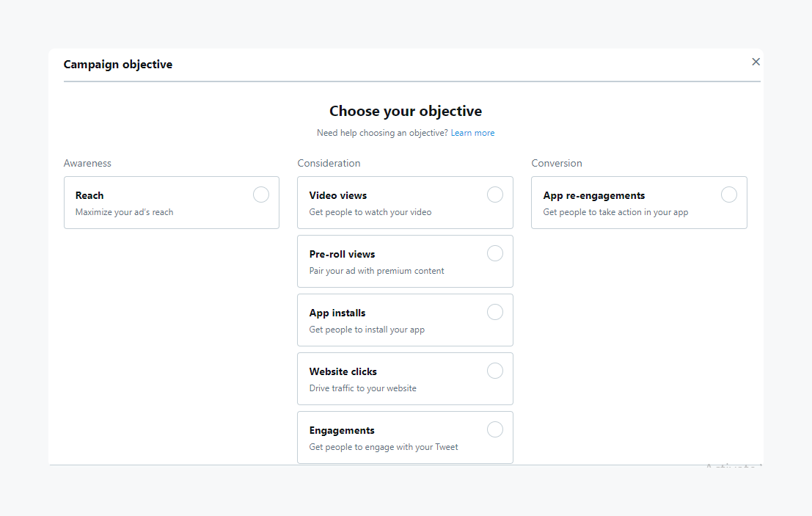Image resolution: width=812 pixels, height=516 pixels.
Task: Click the Pre-roll views title text
Action: pos(342,254)
